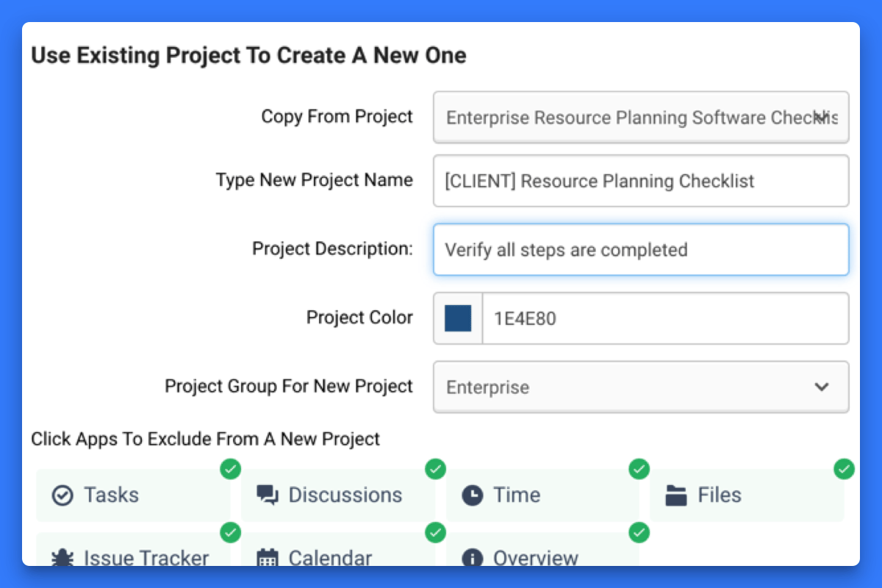The height and width of the screenshot is (588, 882).
Task: Click inside the Project Description field
Action: [x=641, y=250]
